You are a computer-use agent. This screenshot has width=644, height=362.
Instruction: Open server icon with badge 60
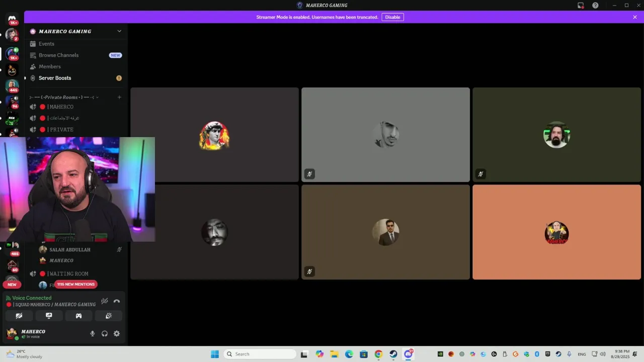coord(12,265)
